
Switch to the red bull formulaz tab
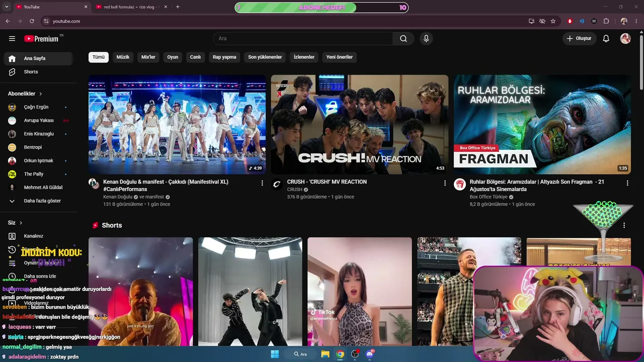point(130,7)
